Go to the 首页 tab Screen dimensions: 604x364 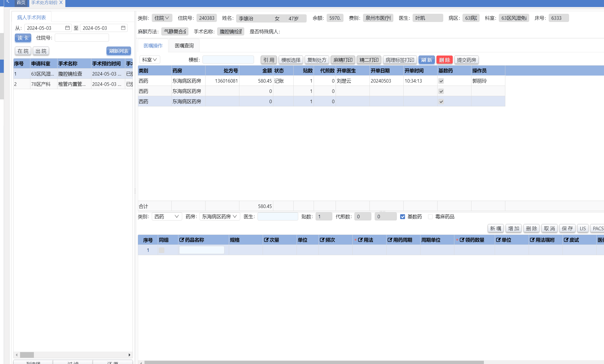coord(21,3)
